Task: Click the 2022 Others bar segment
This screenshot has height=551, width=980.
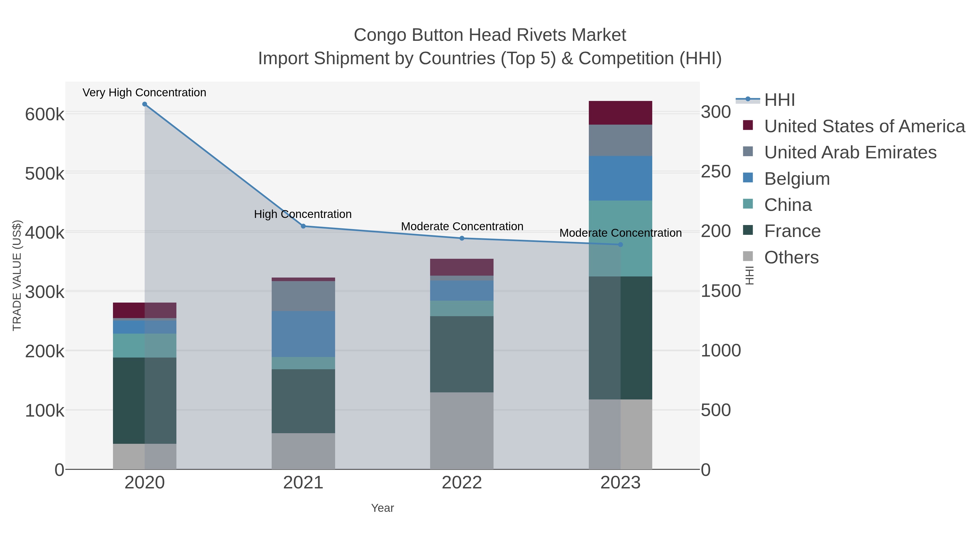Action: point(462,431)
